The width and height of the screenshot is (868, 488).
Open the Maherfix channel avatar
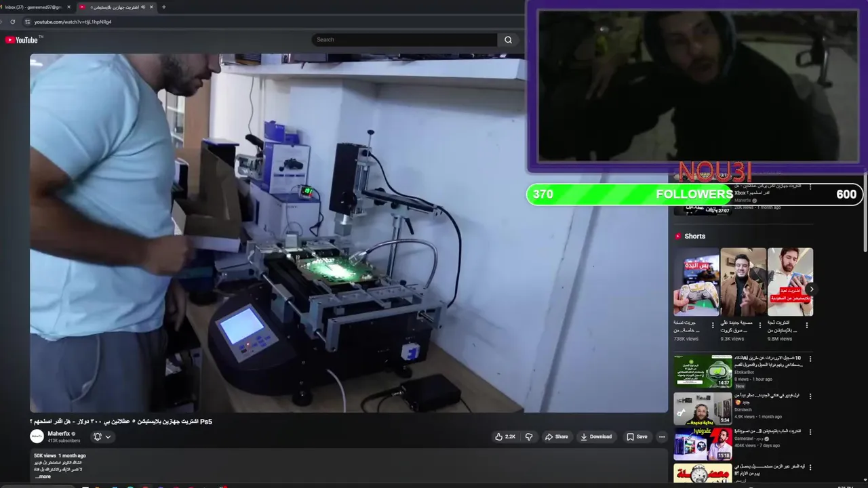tap(37, 436)
